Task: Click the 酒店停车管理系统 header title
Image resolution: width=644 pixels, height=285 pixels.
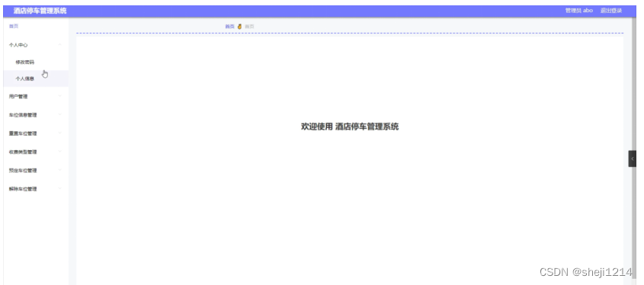Action: click(40, 11)
